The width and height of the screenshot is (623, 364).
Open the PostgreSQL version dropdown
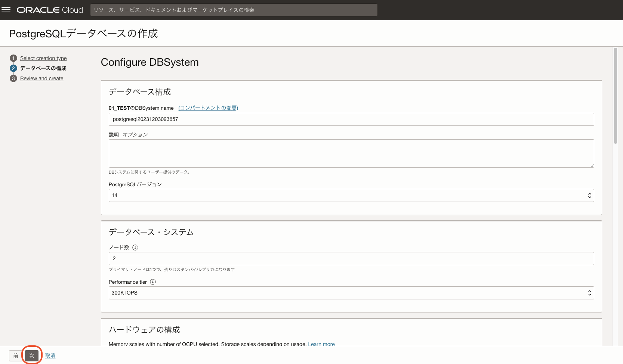coord(351,195)
